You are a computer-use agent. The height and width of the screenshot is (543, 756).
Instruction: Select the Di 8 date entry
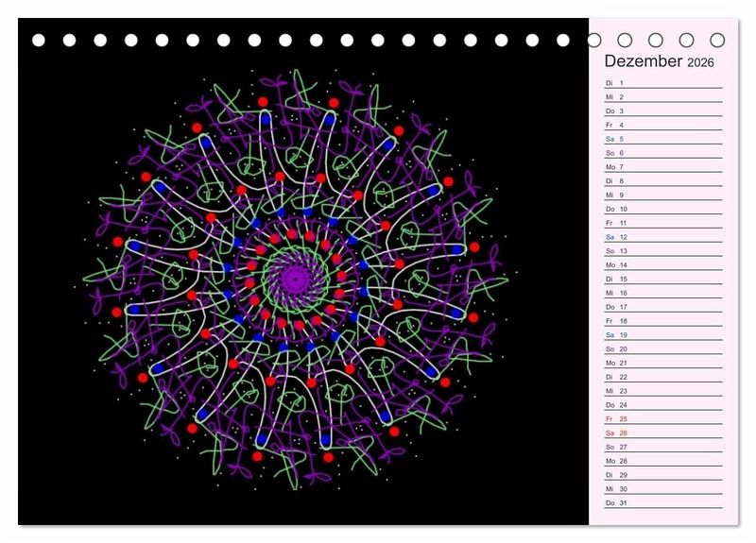(x=663, y=181)
